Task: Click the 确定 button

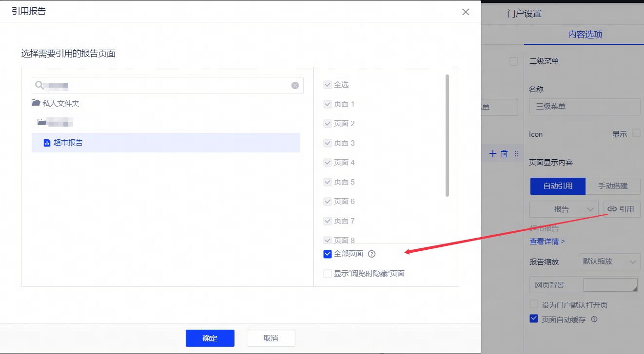Action: 210,338
